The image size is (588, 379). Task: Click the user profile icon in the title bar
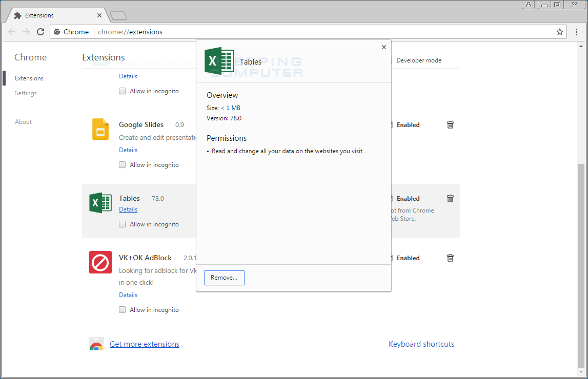(529, 5)
